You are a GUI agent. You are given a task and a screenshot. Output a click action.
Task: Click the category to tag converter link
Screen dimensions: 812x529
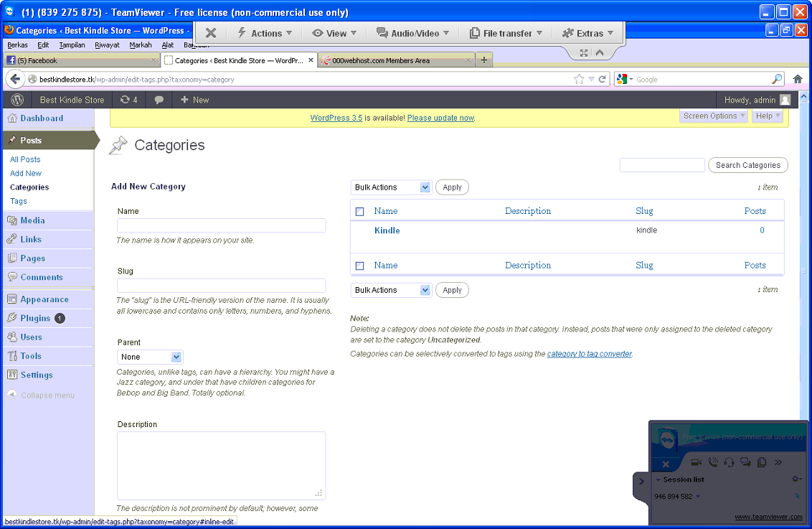590,354
